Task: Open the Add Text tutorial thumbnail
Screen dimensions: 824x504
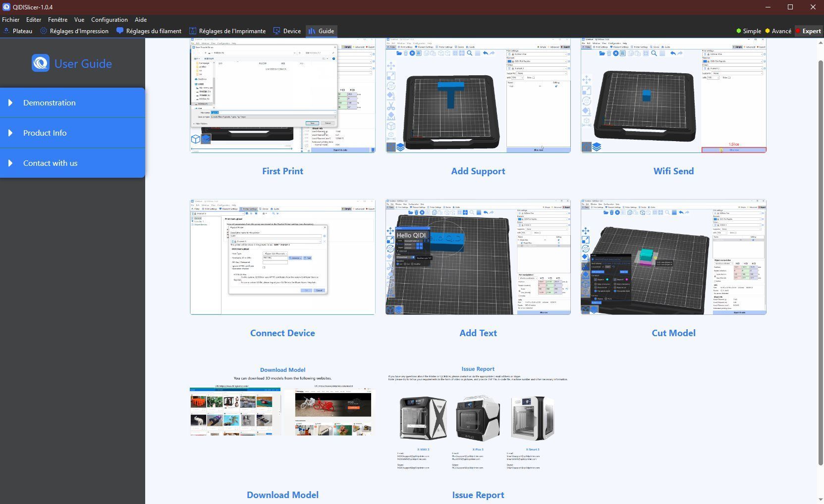Action: pos(478,257)
